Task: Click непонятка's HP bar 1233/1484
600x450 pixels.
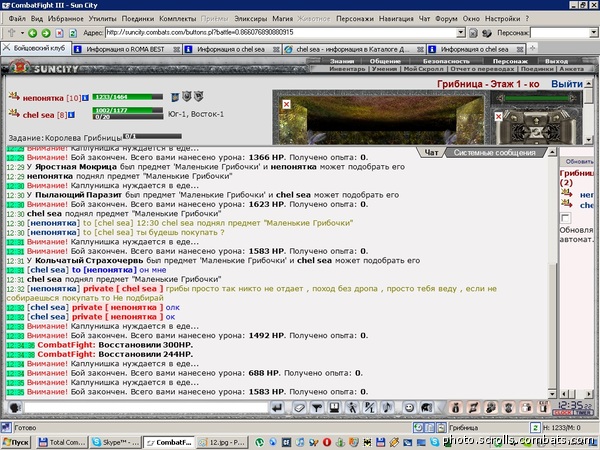Action: 127,97
